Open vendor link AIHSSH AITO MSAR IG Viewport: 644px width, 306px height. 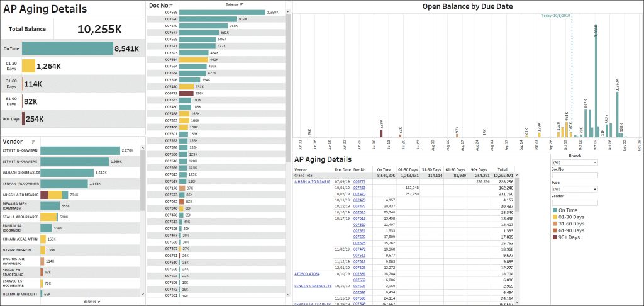click(x=313, y=181)
